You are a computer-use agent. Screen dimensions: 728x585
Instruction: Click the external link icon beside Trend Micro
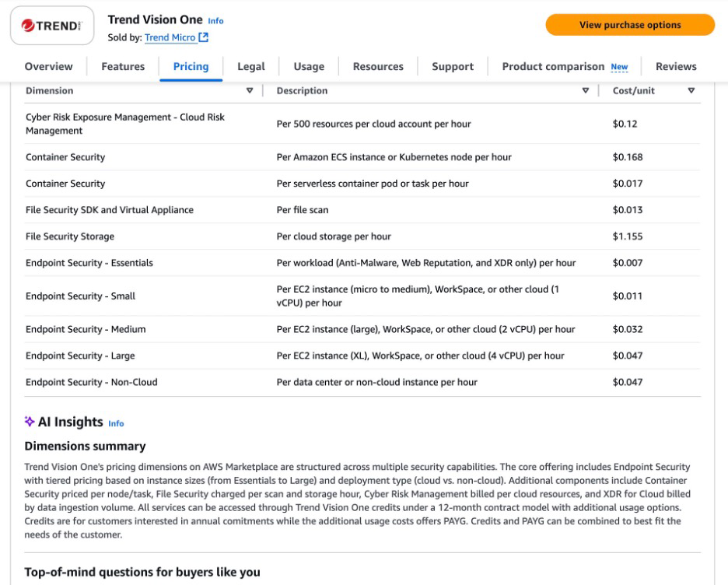pyautogui.click(x=204, y=37)
